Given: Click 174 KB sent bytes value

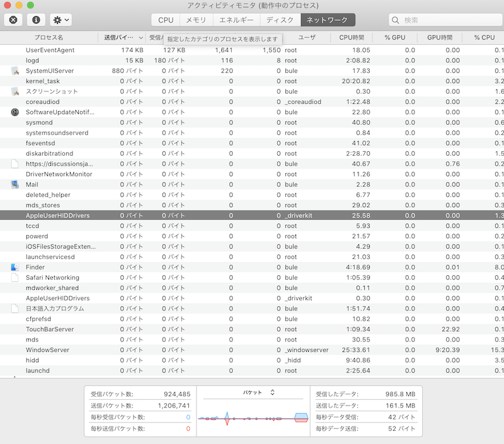Looking at the screenshot, I should tap(132, 50).
